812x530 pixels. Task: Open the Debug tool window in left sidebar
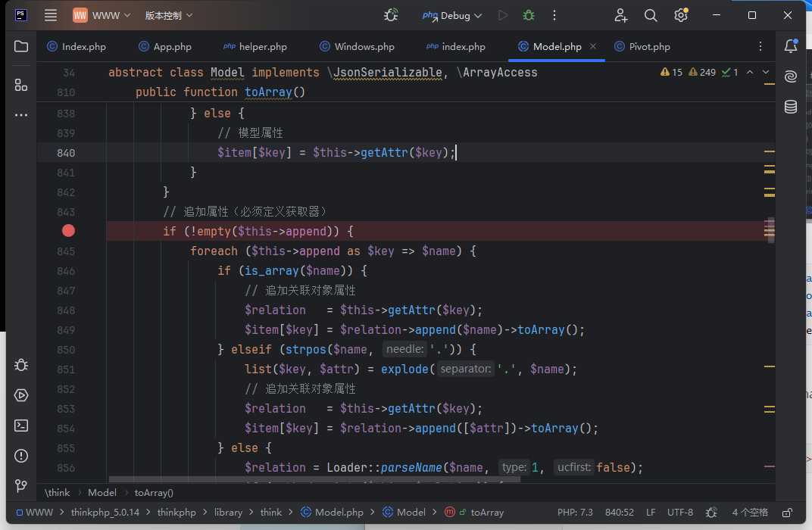click(x=21, y=365)
